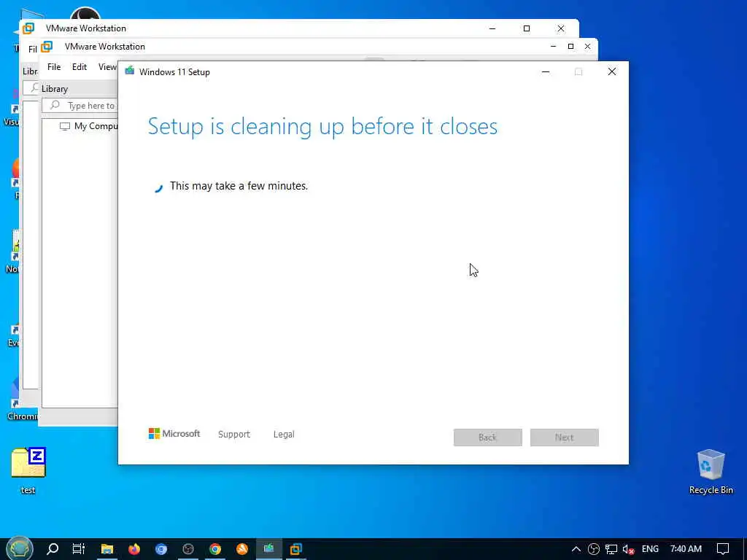Open network status tray icon

tap(611, 549)
